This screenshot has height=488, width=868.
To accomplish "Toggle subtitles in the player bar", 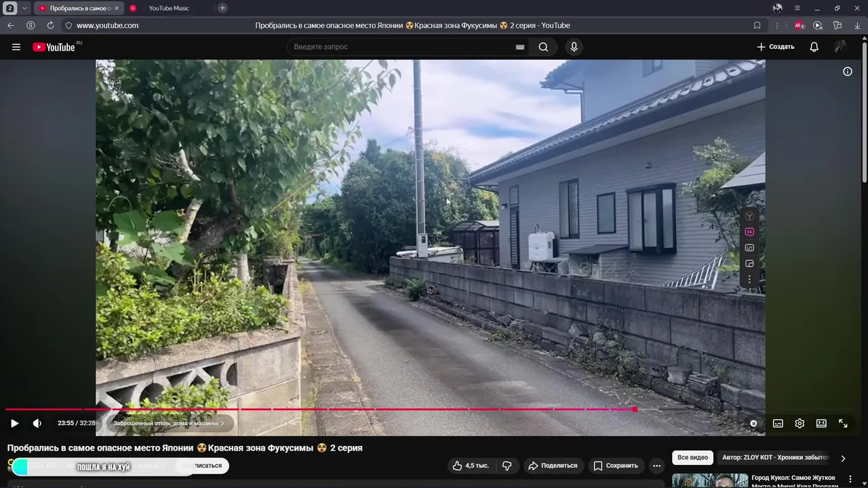I will (778, 423).
